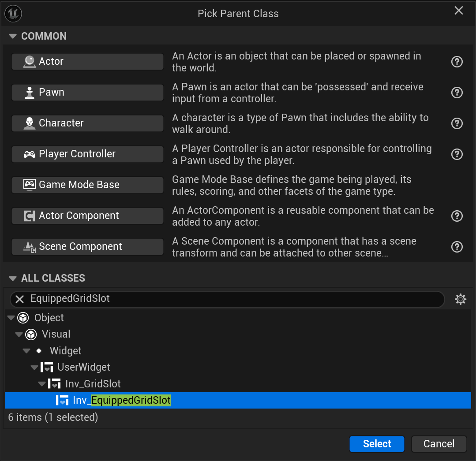Image resolution: width=476 pixels, height=461 pixels.
Task: Pick Game Mode Base as parent class
Action: [87, 185]
